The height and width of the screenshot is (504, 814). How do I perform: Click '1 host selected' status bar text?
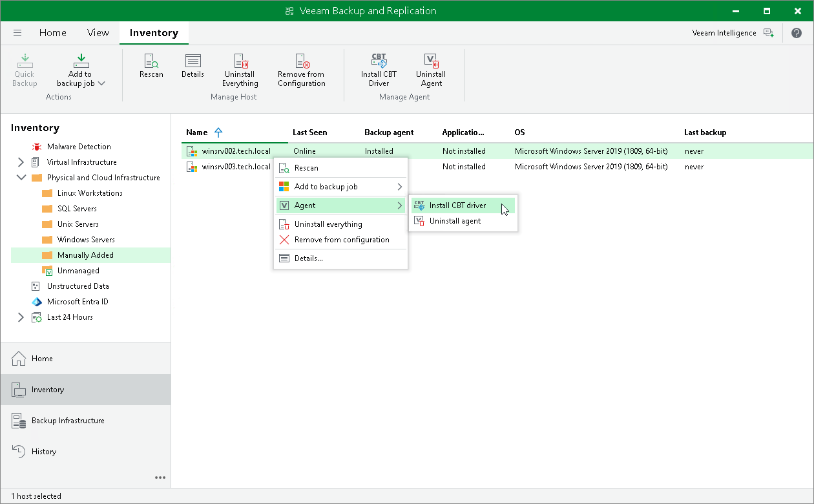(x=36, y=496)
